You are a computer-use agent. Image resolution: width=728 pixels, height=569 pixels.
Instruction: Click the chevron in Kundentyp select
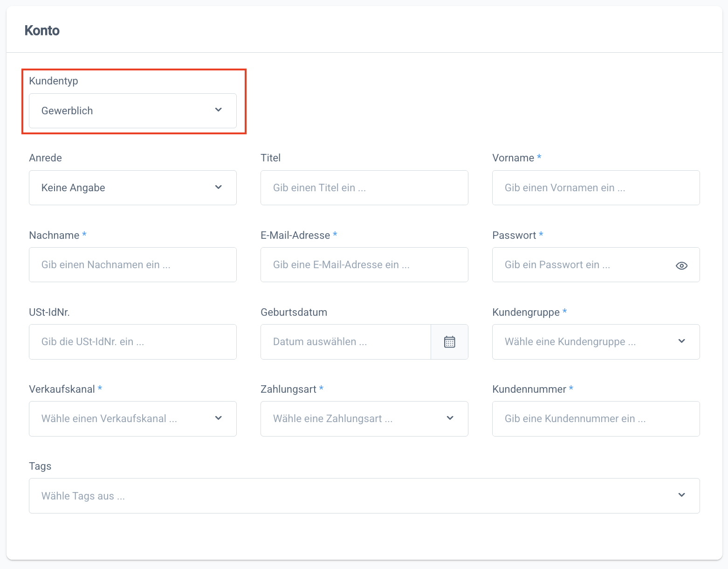(x=218, y=110)
